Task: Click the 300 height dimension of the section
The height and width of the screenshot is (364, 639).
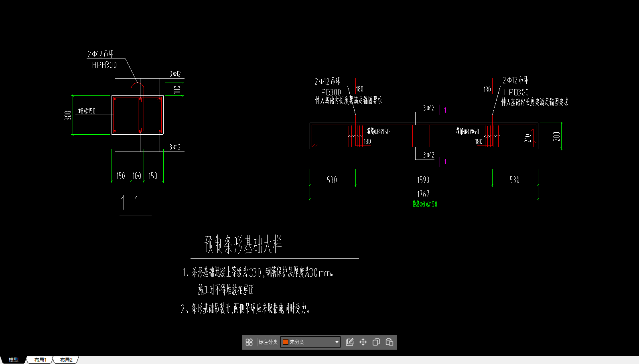Action: [68, 115]
